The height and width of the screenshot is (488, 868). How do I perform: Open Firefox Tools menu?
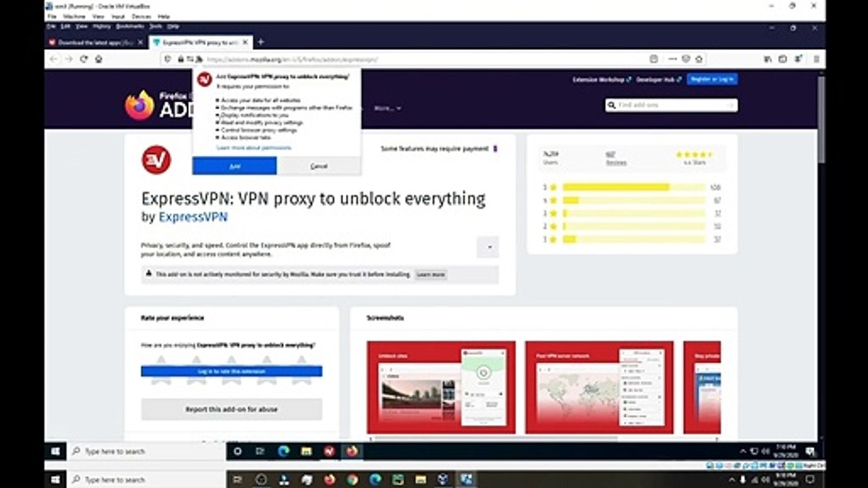point(156,26)
